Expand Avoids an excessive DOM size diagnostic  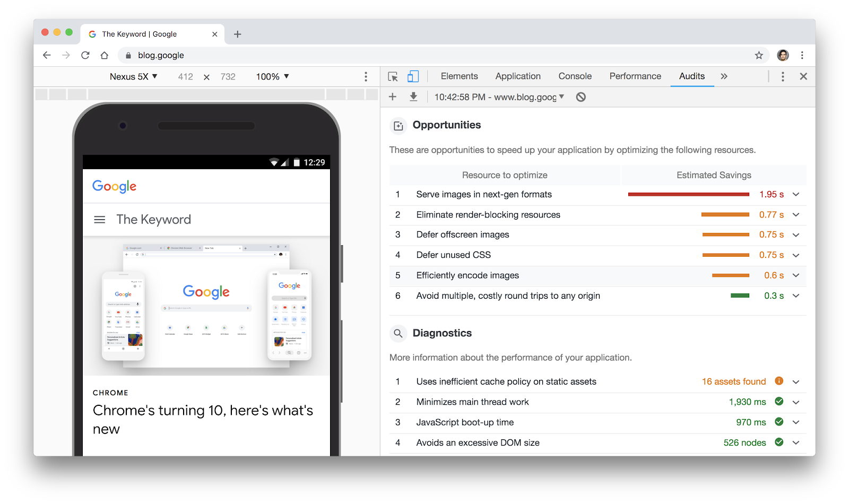[796, 442]
